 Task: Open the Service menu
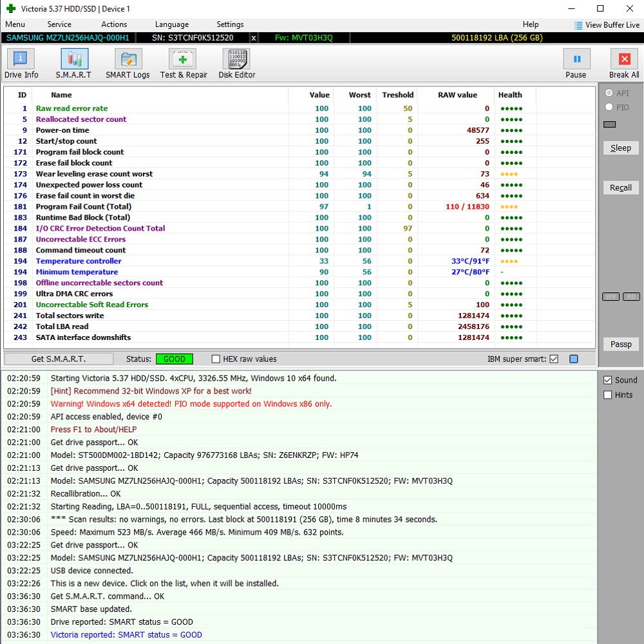[59, 24]
